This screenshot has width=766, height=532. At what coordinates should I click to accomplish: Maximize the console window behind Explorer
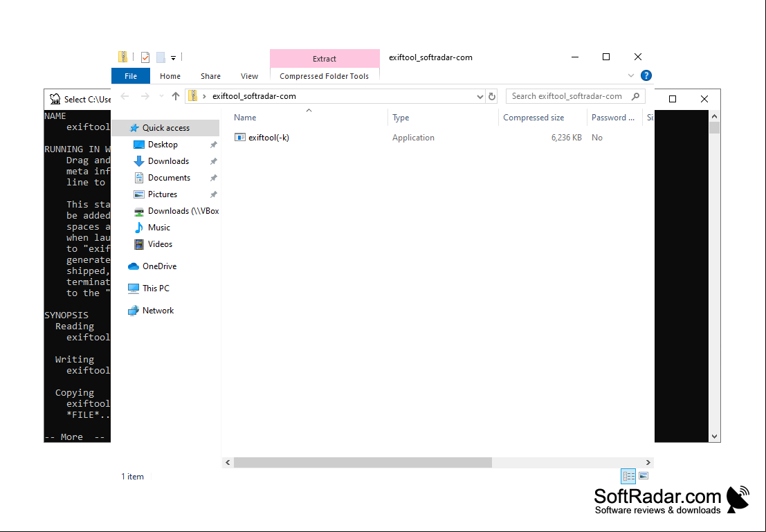(x=672, y=99)
